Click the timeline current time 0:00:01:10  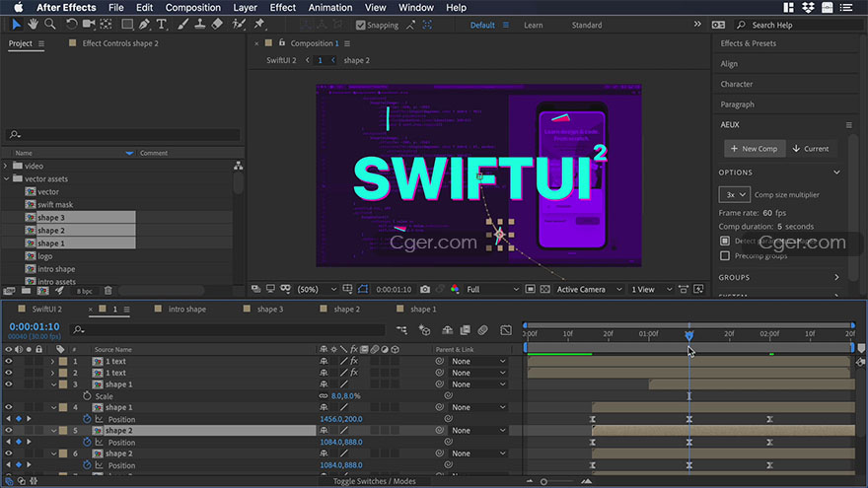(x=35, y=327)
